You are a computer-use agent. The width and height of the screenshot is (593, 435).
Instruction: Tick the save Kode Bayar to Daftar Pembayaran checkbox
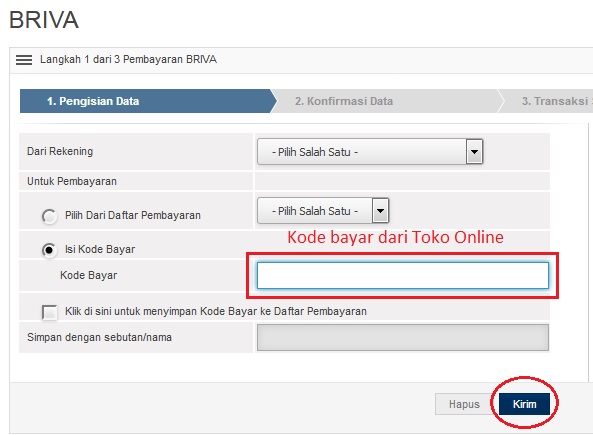[50, 312]
